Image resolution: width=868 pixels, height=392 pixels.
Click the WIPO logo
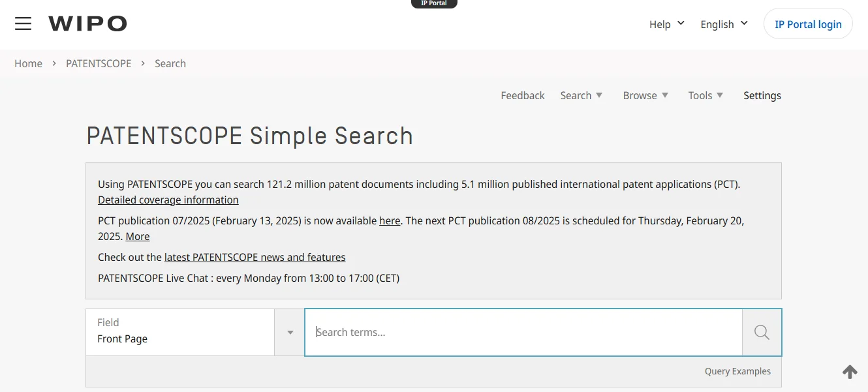click(x=87, y=24)
